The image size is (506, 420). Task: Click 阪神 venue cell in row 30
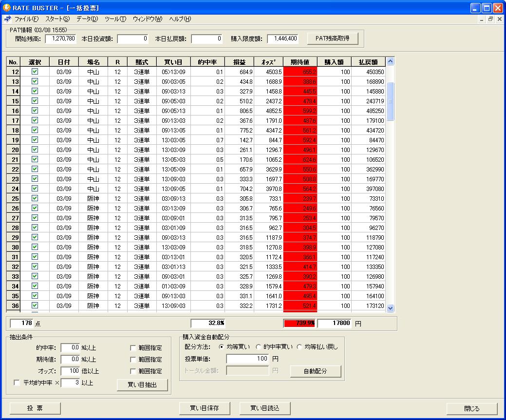click(x=93, y=248)
